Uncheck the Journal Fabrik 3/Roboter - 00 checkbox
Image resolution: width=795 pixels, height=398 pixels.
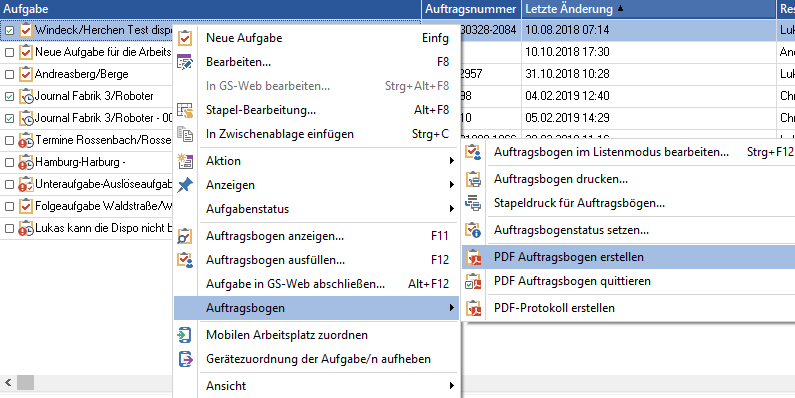tap(9, 119)
